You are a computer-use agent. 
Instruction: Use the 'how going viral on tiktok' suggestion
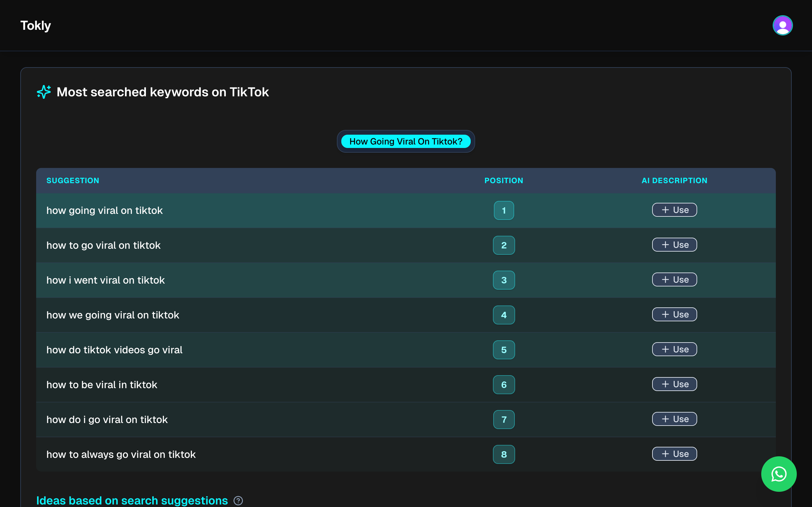tap(674, 210)
